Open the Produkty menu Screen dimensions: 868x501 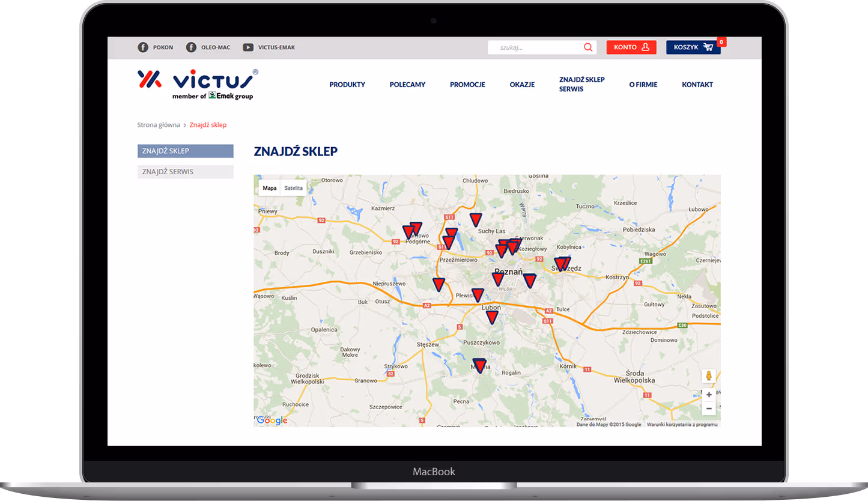[x=347, y=85]
